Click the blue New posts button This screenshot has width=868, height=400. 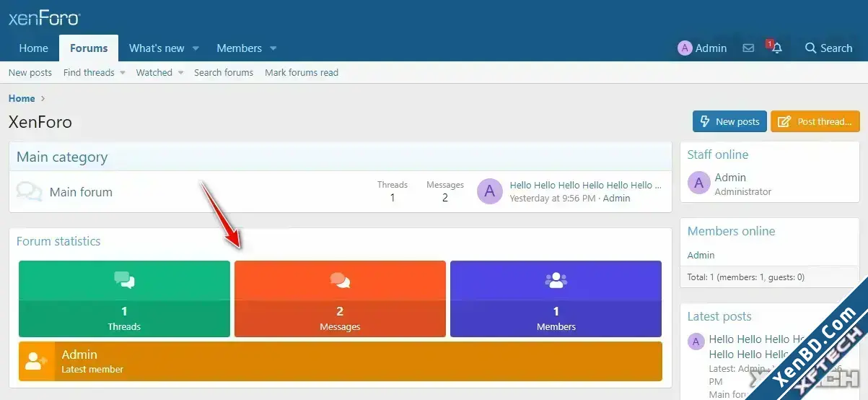[x=729, y=121]
